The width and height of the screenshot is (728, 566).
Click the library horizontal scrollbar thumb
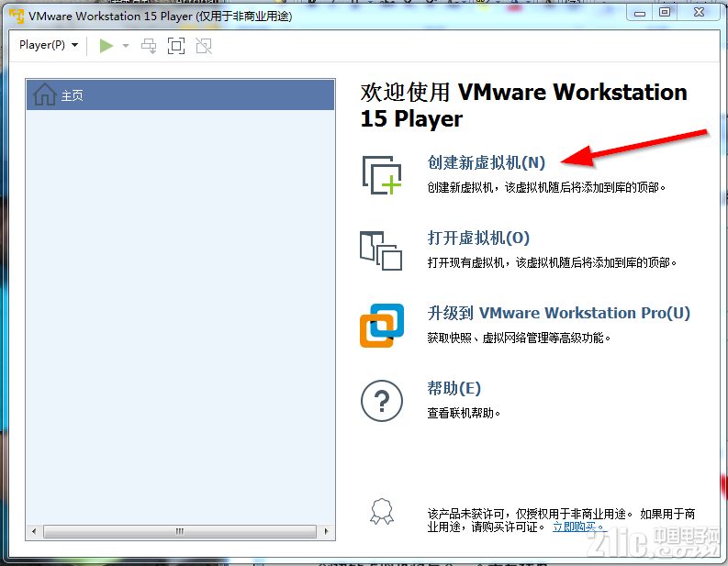180,531
